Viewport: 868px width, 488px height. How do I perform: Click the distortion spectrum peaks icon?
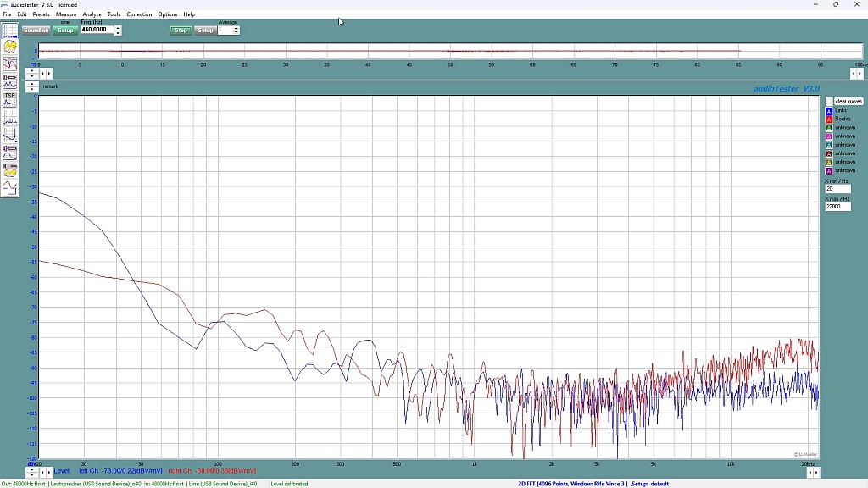coord(10,117)
